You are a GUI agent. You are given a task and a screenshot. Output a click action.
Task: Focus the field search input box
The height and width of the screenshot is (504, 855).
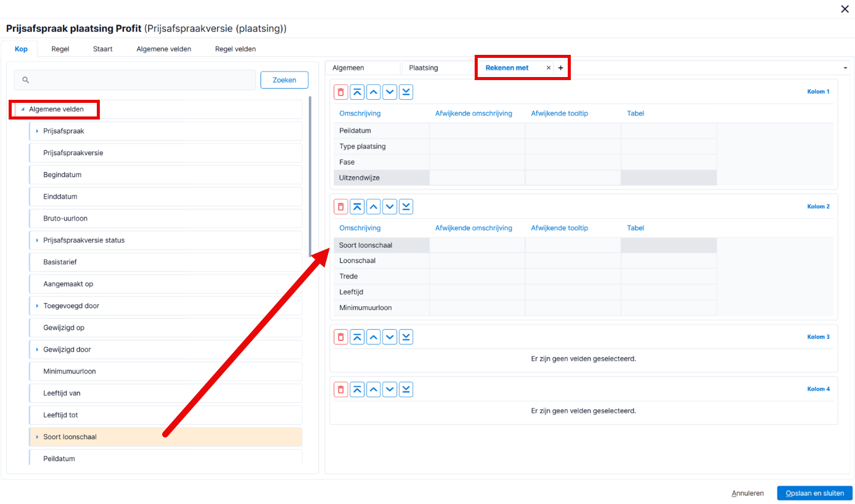click(x=135, y=80)
